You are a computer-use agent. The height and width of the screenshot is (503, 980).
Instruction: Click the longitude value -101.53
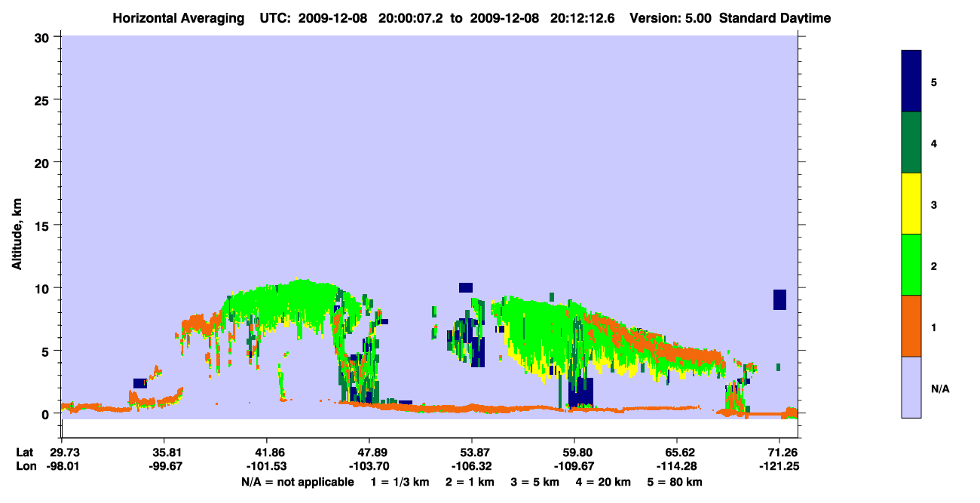[x=267, y=466]
